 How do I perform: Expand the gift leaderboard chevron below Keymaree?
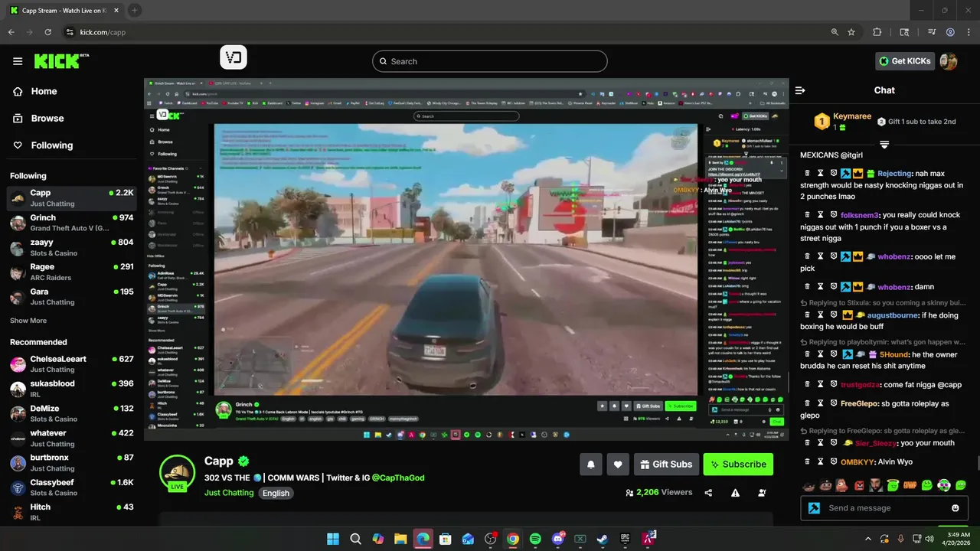point(884,145)
